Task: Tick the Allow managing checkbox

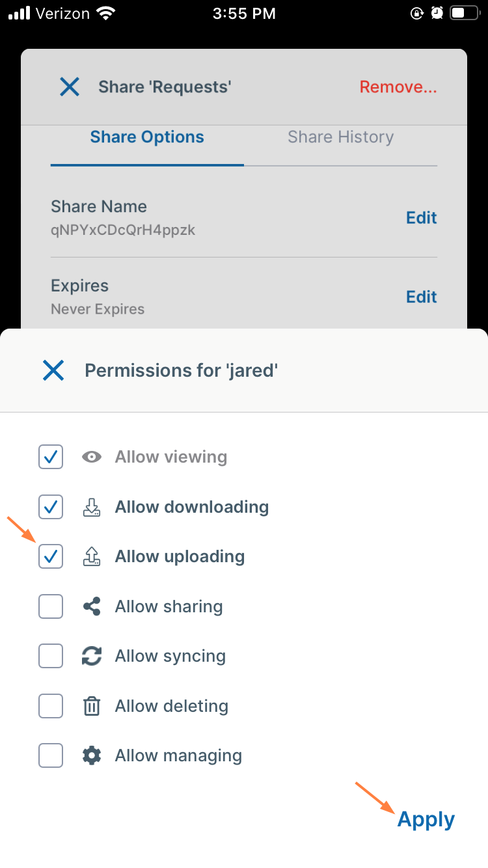Action: coord(51,755)
